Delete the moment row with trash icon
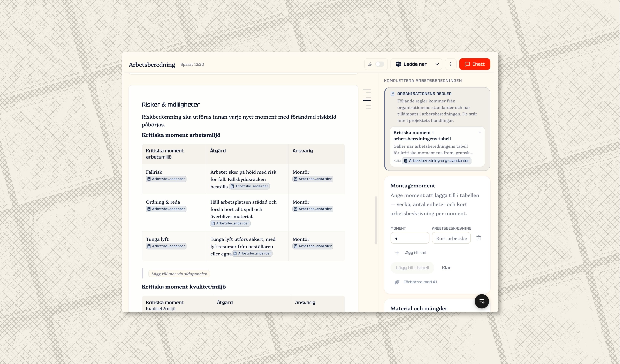 click(478, 238)
